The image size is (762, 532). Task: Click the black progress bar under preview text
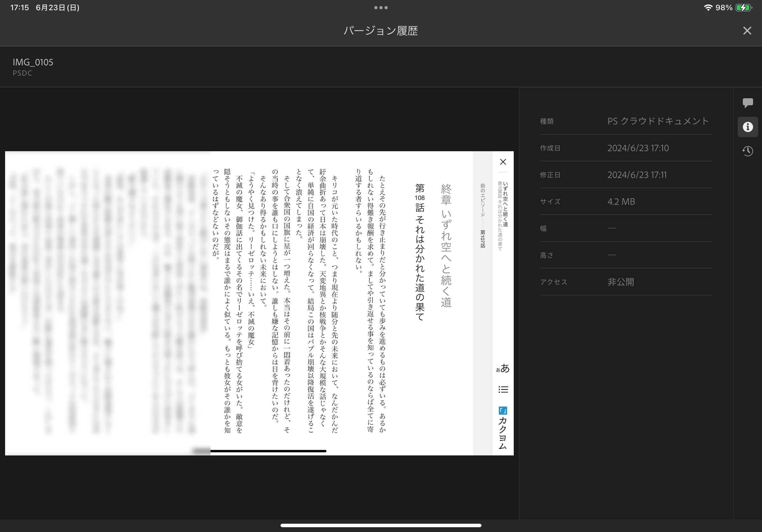268,451
